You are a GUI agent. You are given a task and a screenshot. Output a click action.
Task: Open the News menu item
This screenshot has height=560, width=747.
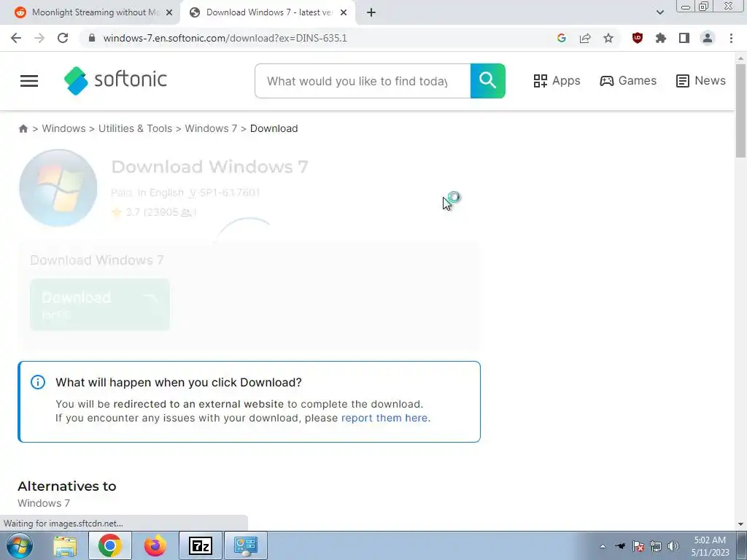tap(701, 80)
